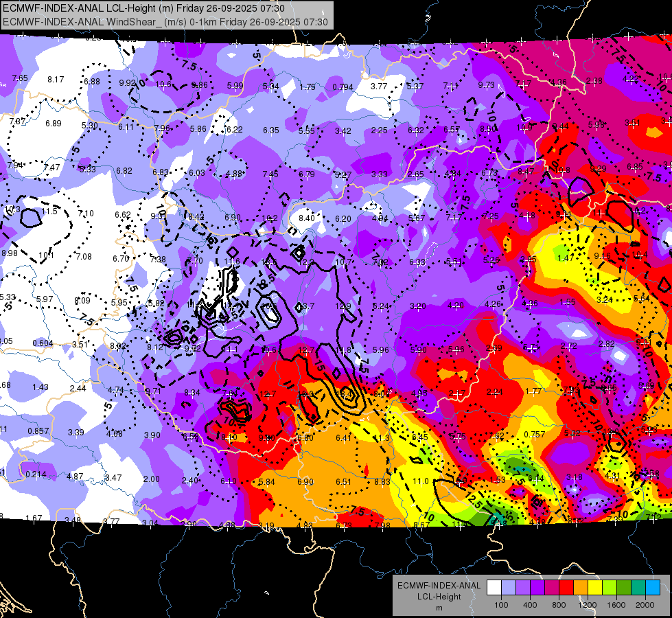672x618 pixels.
Task: Click the 4.22 shear value on the map
Action: [x=630, y=79]
